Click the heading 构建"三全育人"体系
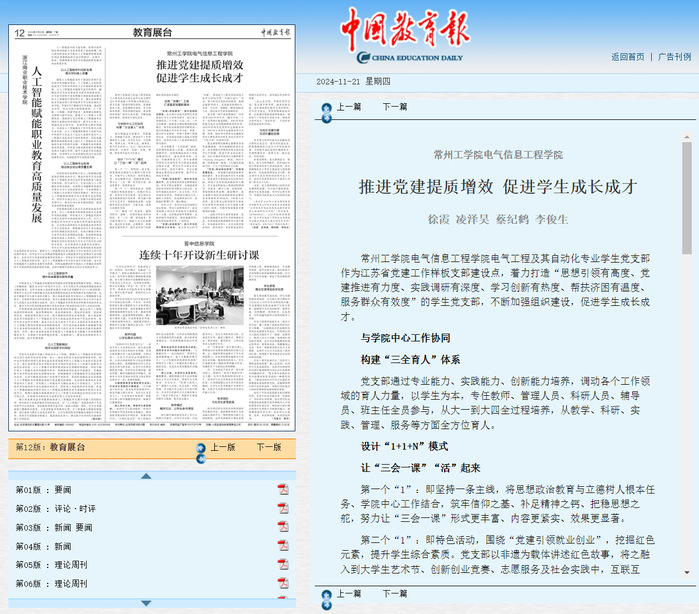The image size is (699, 614). (410, 359)
